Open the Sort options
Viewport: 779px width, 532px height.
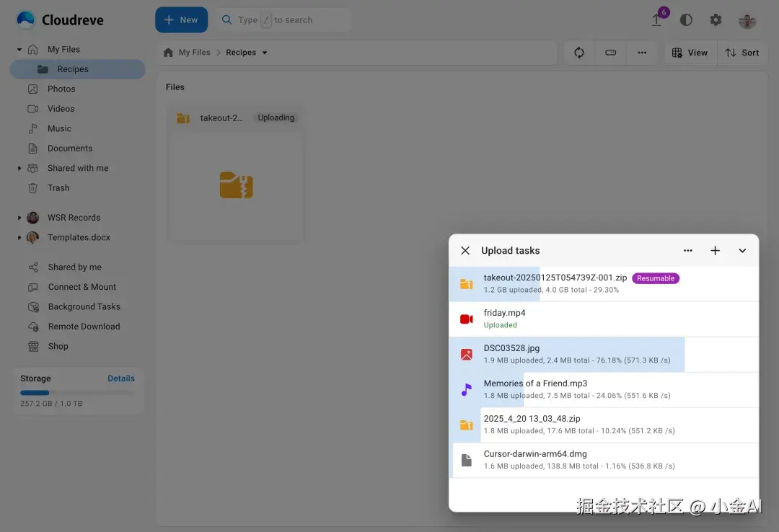click(742, 53)
